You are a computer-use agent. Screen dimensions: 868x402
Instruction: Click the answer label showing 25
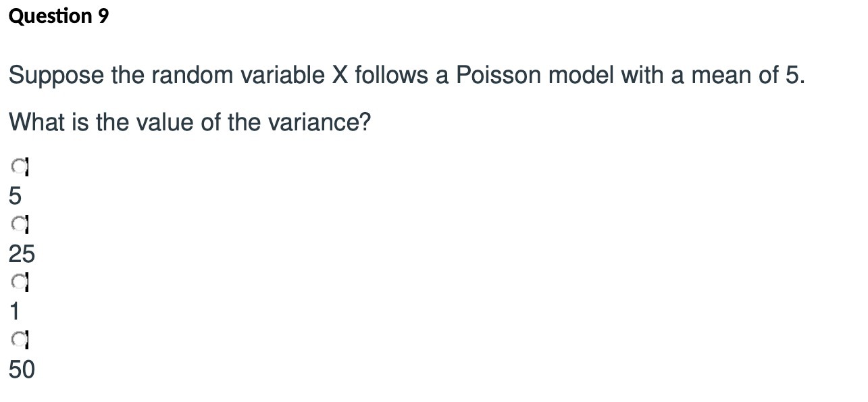click(x=22, y=255)
